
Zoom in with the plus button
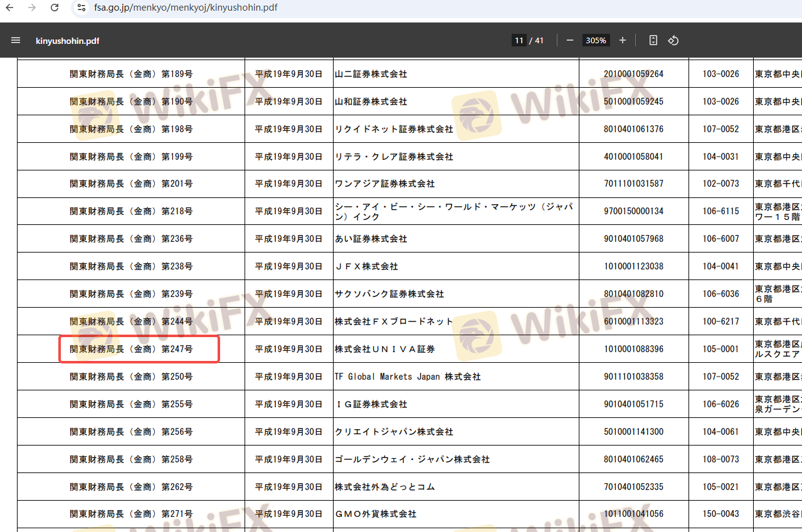click(622, 41)
